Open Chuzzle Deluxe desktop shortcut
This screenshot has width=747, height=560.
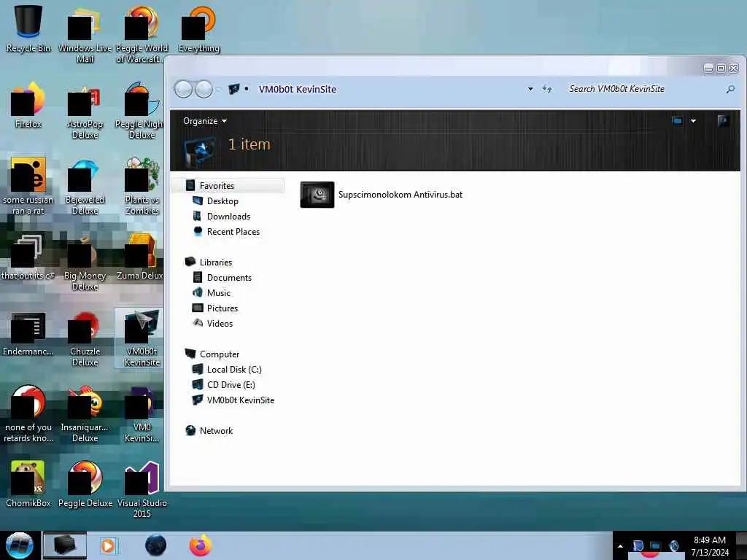click(85, 338)
